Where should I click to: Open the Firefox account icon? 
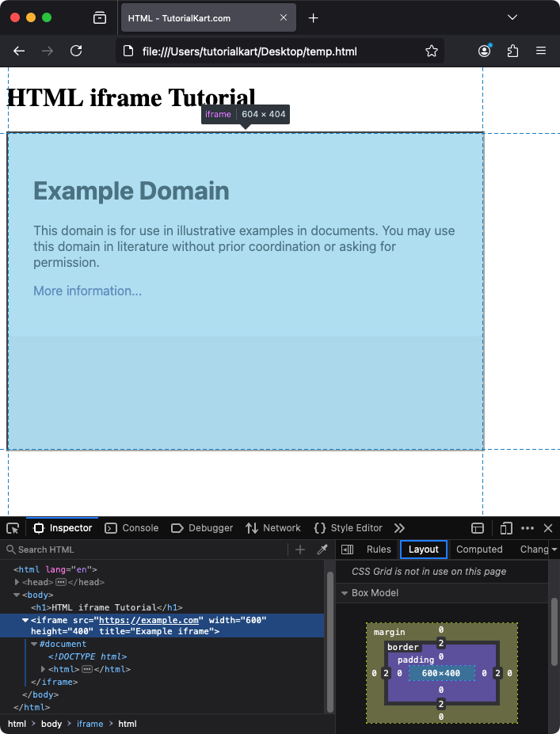coord(485,51)
